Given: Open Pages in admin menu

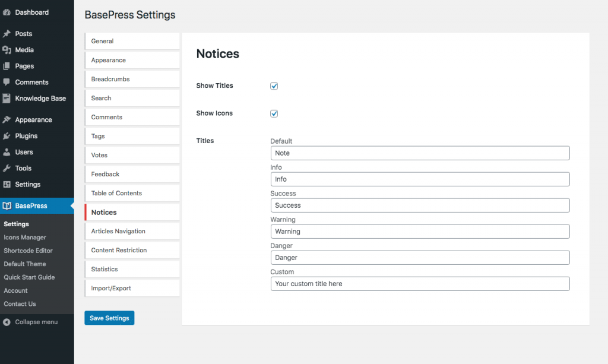Looking at the screenshot, I should [x=24, y=67].
